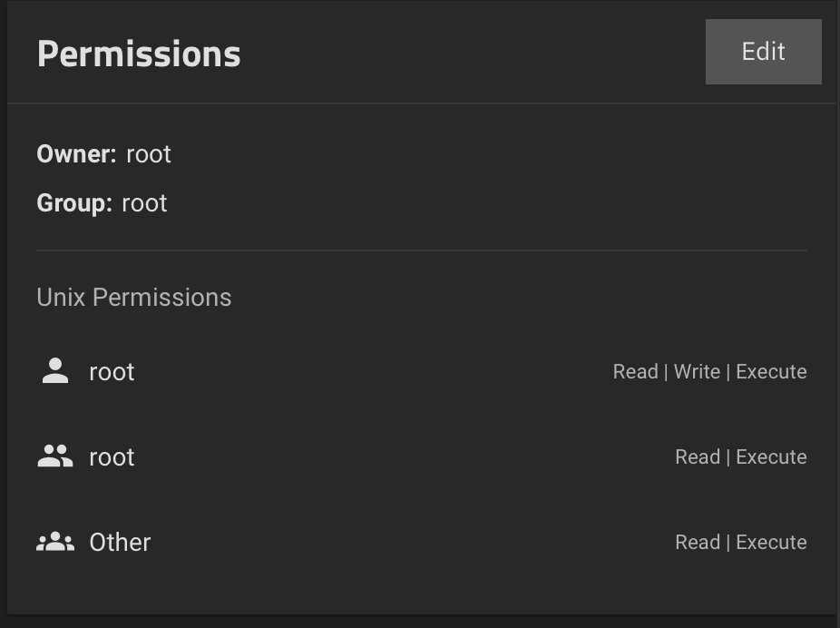
Task: Click the Write permission in owner row
Action: coord(697,372)
